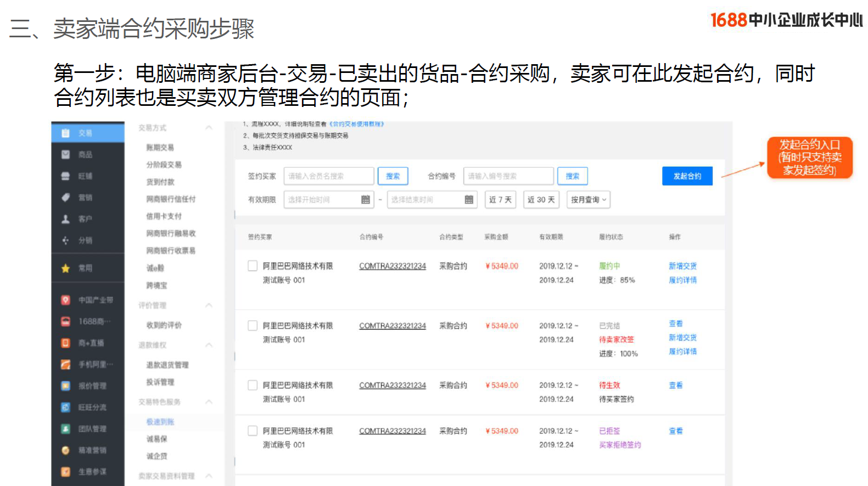Open 诚易保 menu item

[x=156, y=439]
